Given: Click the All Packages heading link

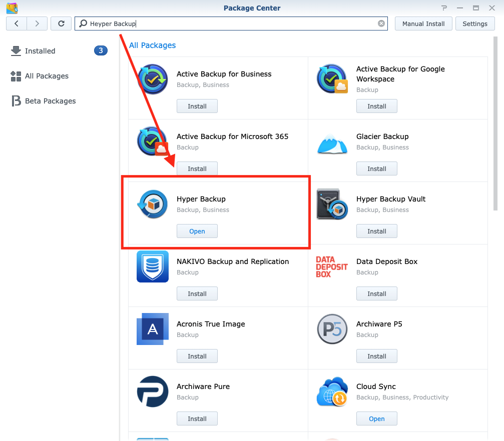Looking at the screenshot, I should [x=152, y=45].
